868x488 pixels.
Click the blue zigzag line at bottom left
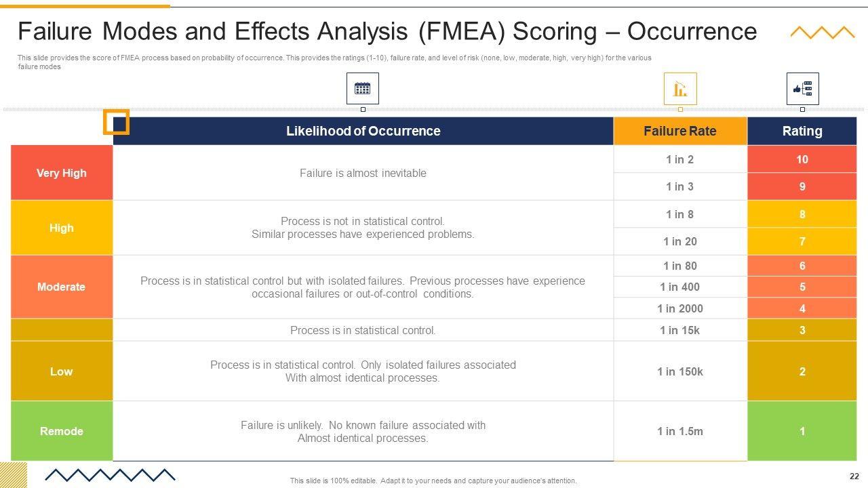110,474
